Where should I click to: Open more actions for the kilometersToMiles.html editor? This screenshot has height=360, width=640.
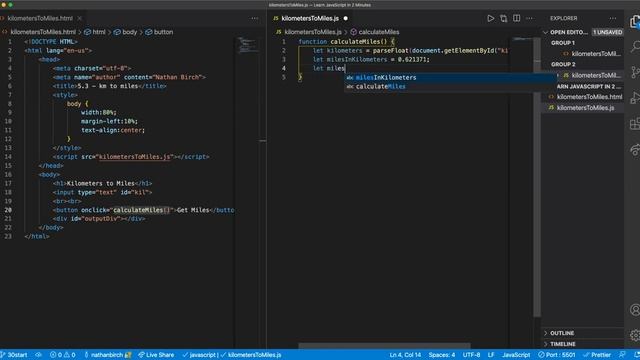click(255, 18)
